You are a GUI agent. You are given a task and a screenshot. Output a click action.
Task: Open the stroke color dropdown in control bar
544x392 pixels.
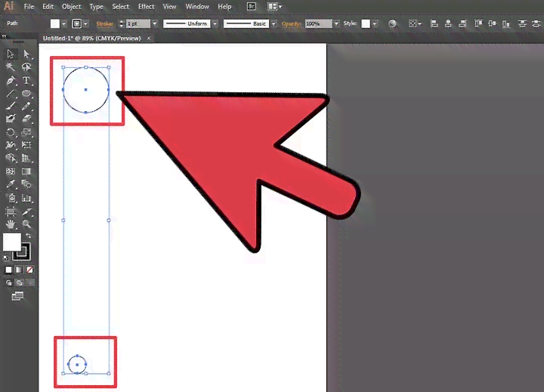85,23
